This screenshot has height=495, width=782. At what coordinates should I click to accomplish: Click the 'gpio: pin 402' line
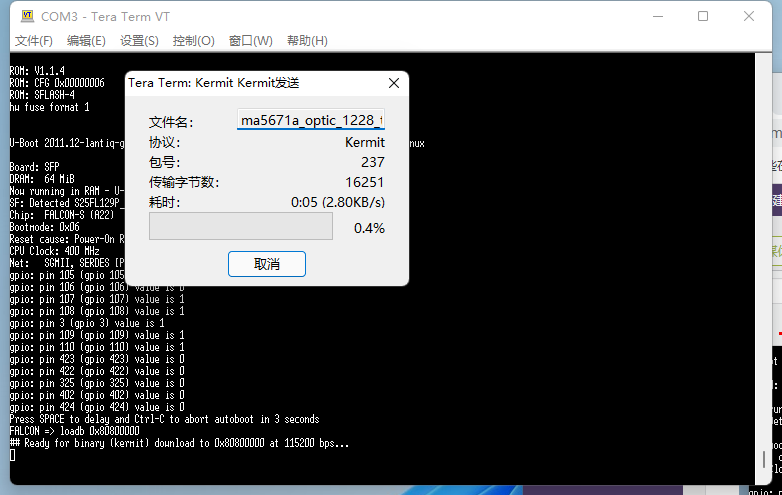click(x=97, y=395)
